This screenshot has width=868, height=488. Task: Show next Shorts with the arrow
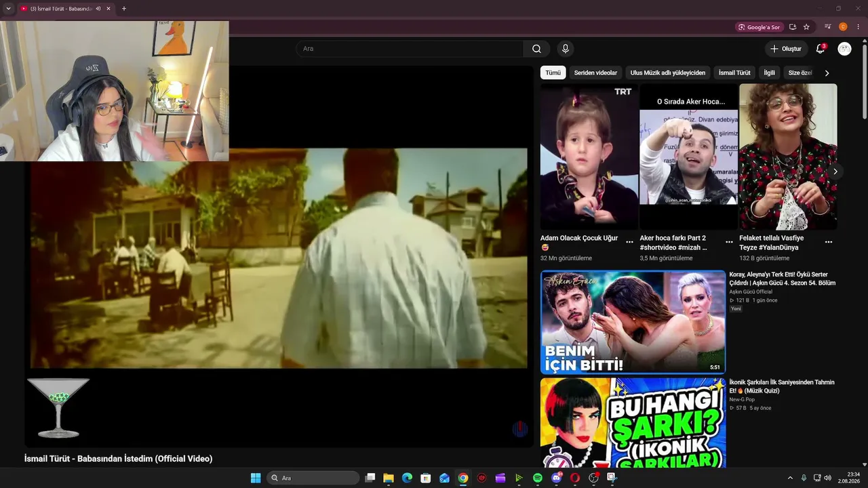[835, 171]
